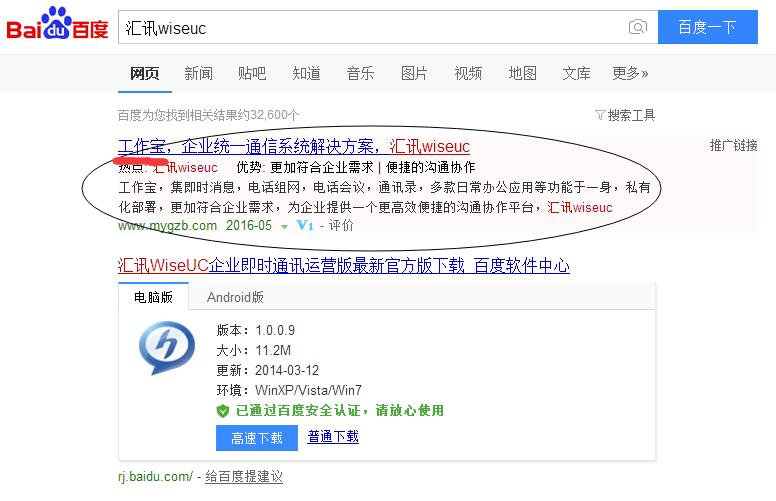Viewport: 776px width, 501px height.
Task: Click the WiseUC application icon
Action: (x=167, y=348)
